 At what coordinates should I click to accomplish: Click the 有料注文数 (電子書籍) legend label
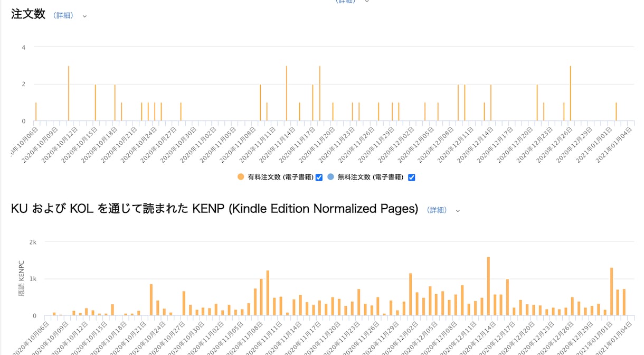pyautogui.click(x=281, y=177)
